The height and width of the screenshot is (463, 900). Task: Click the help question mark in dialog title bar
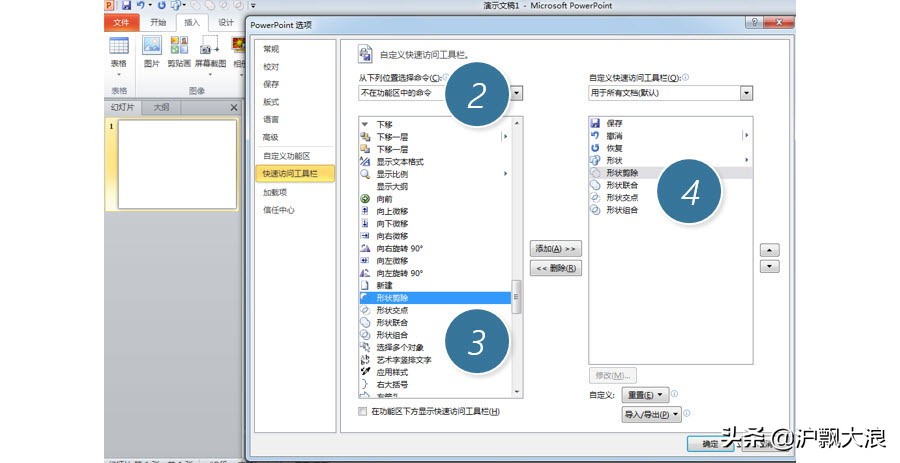click(754, 22)
